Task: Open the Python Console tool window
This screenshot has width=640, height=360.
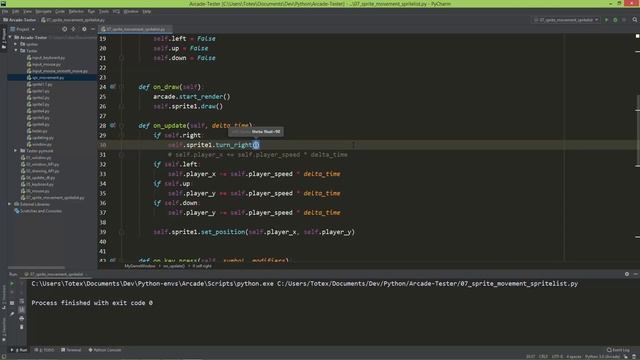Action: (105, 350)
